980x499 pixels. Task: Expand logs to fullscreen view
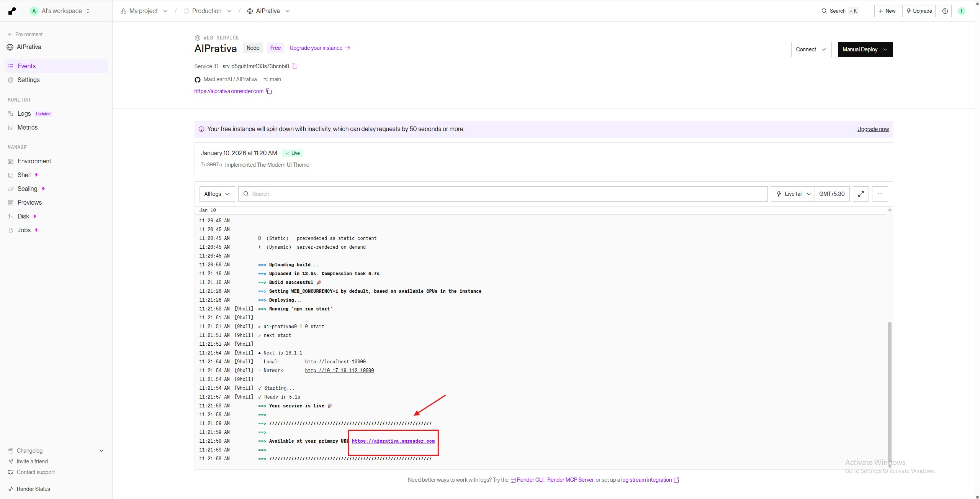coord(861,194)
